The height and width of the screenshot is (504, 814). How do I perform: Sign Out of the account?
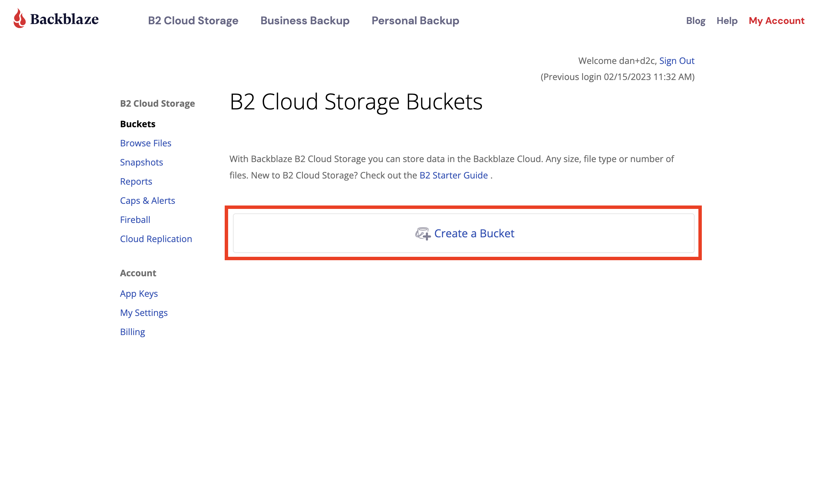click(677, 61)
